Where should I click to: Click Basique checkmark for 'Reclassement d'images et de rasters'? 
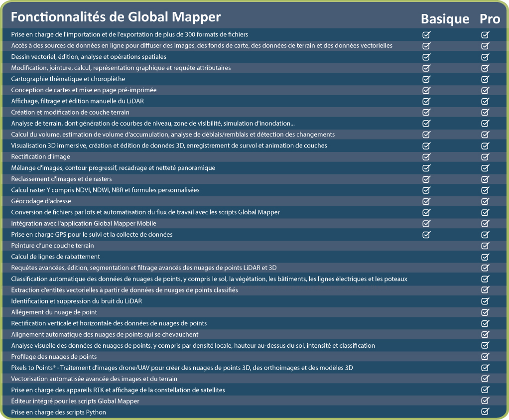tap(426, 179)
